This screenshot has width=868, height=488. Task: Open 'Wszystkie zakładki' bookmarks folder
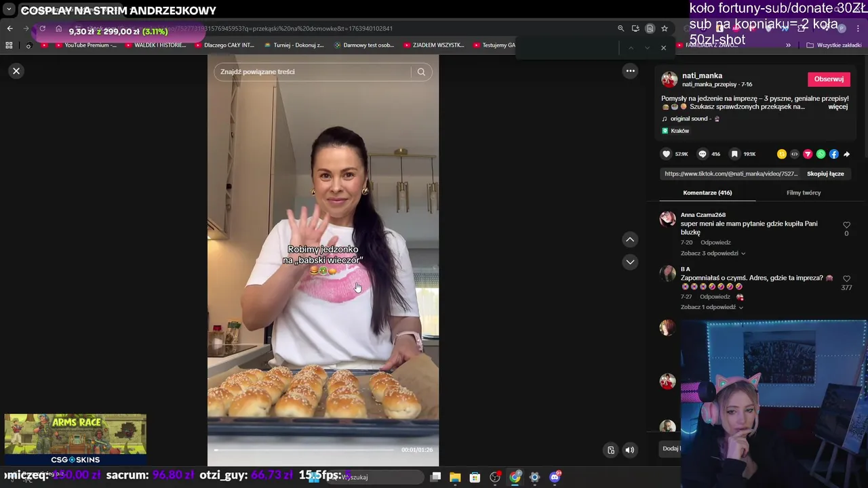click(x=834, y=45)
